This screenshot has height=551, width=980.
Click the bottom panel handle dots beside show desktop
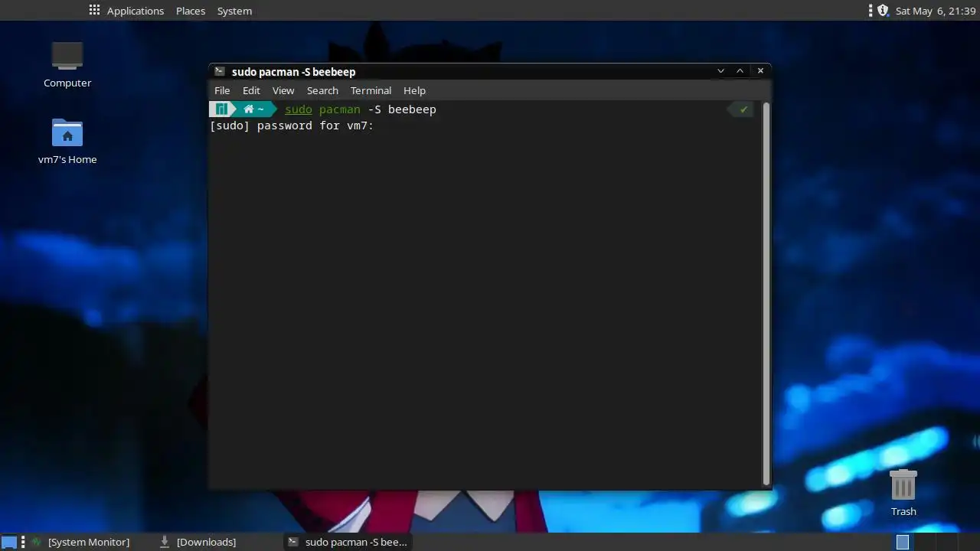click(x=23, y=542)
